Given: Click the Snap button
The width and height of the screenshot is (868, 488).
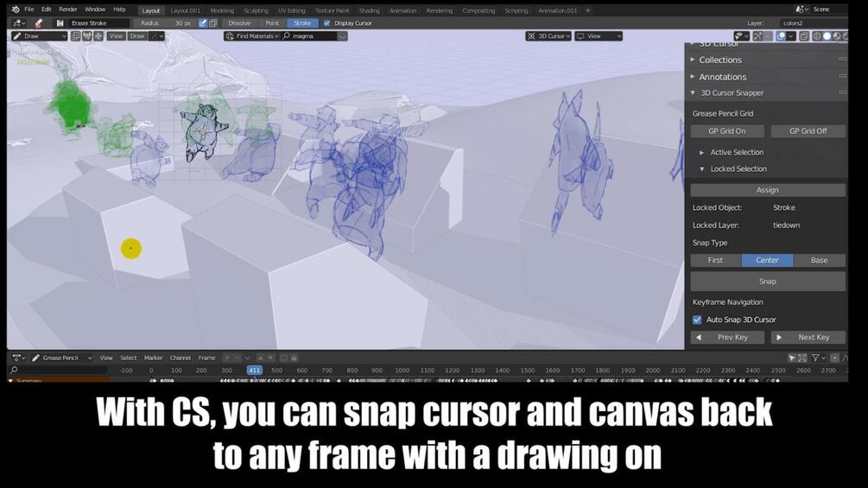Looking at the screenshot, I should tap(768, 281).
